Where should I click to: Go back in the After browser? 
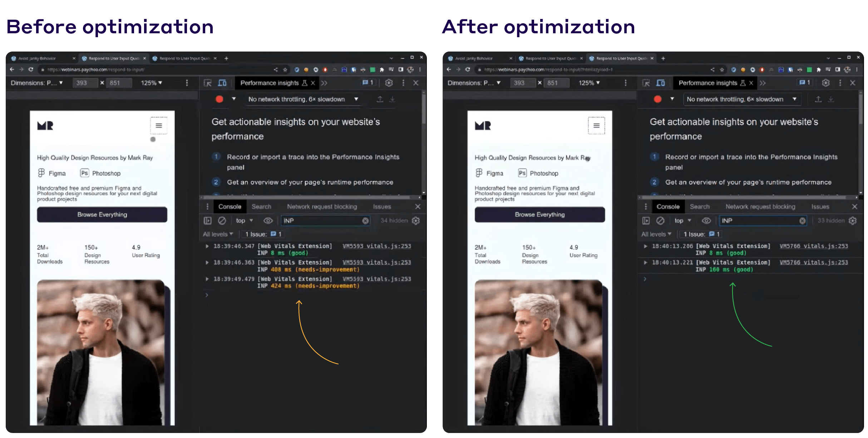449,69
